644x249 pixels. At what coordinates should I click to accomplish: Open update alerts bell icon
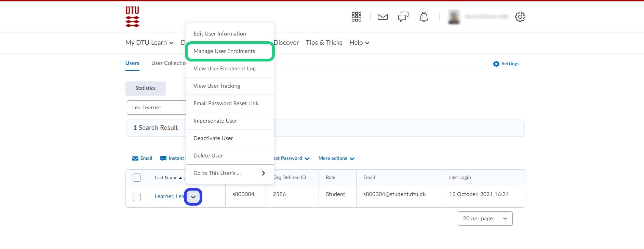[x=424, y=17]
